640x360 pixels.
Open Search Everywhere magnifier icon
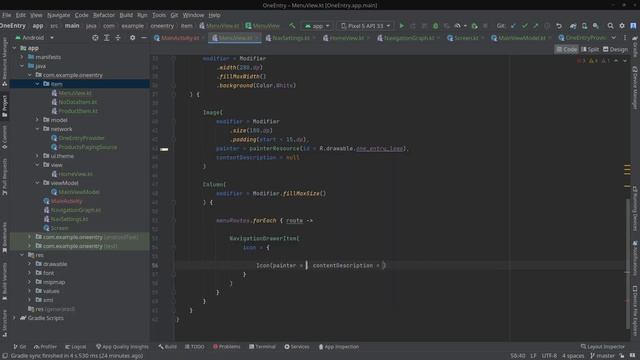pyautogui.click(x=610, y=26)
